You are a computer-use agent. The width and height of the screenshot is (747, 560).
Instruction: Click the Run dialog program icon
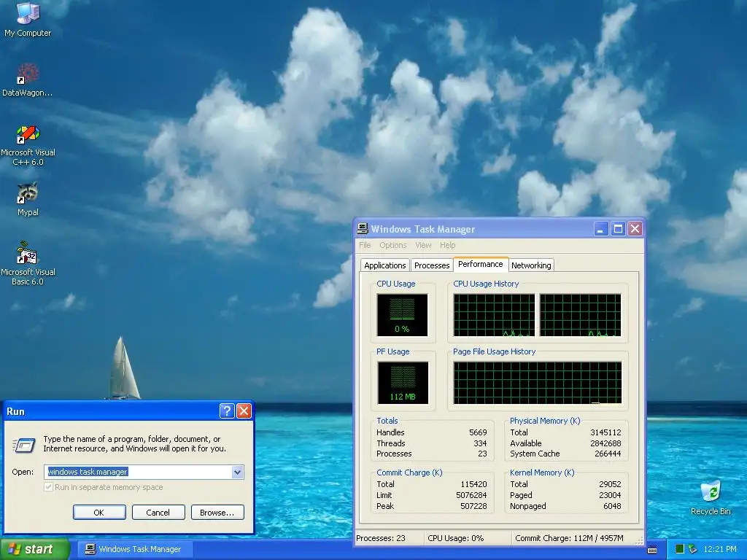click(x=23, y=446)
